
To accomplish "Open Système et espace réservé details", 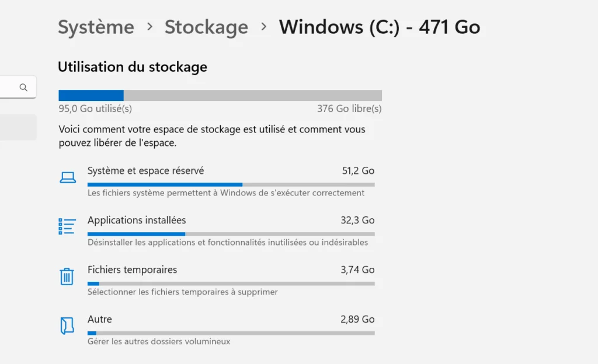I will click(x=145, y=171).
